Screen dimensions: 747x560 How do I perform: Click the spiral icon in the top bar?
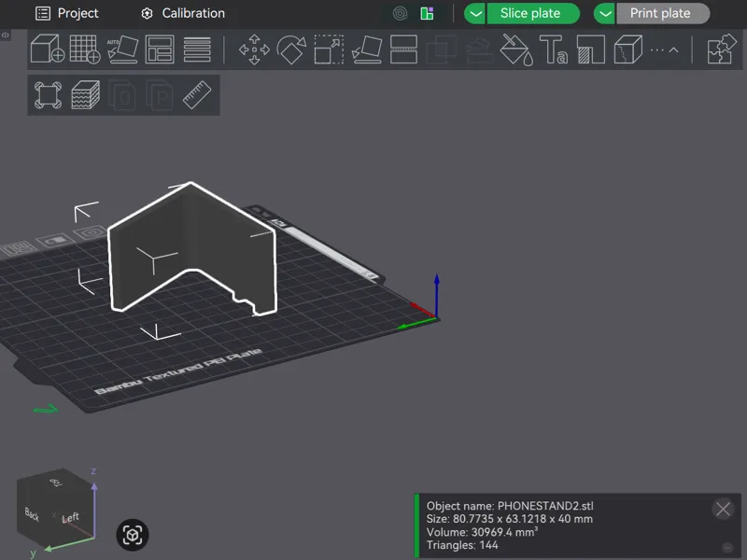401,13
